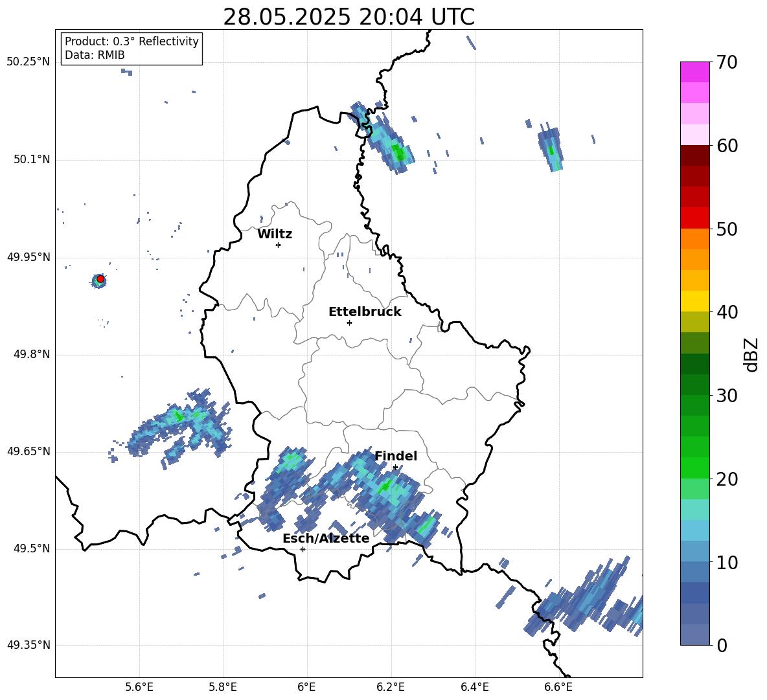Click the 49.95°N latitude label
The height and width of the screenshot is (700, 767).
pyautogui.click(x=28, y=257)
